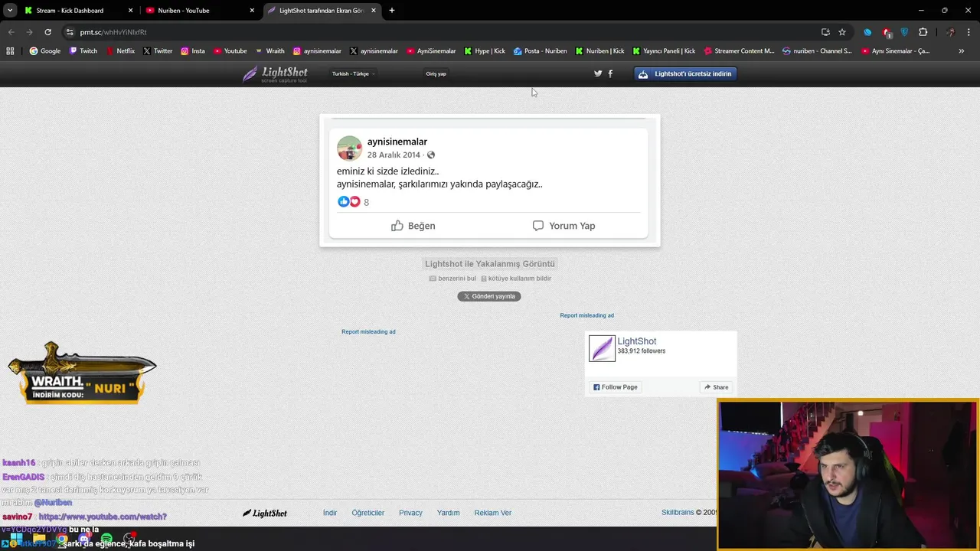
Task: Open the Youtube bookmark
Action: coord(230,51)
